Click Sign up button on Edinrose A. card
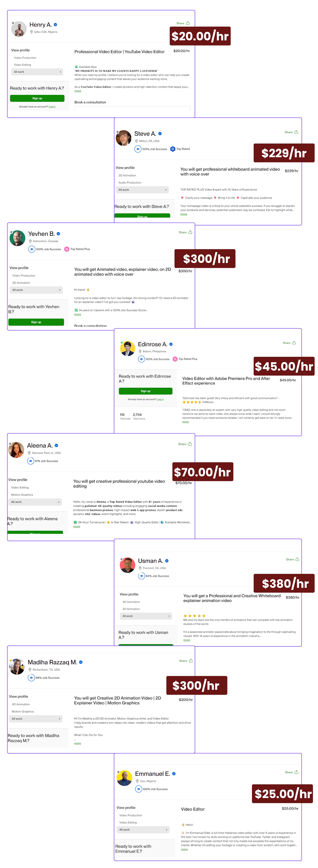Viewport: 318px width, 868px height. [146, 391]
